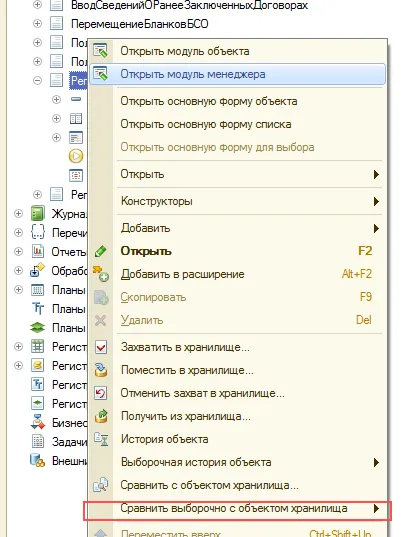Image resolution: width=406 pixels, height=537 pixels.
Task: Select the Задачи tree item
Action: [69, 442]
